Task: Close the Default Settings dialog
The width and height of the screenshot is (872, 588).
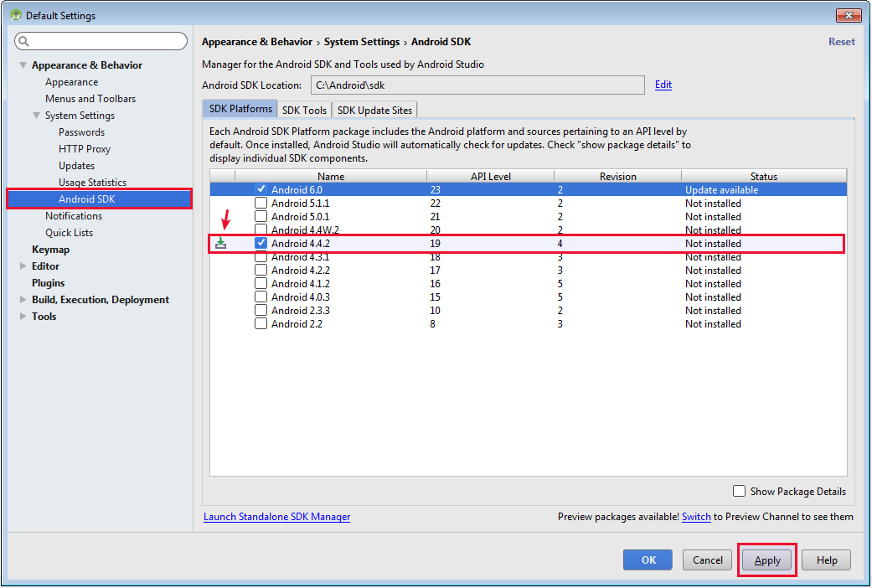Action: tap(849, 16)
